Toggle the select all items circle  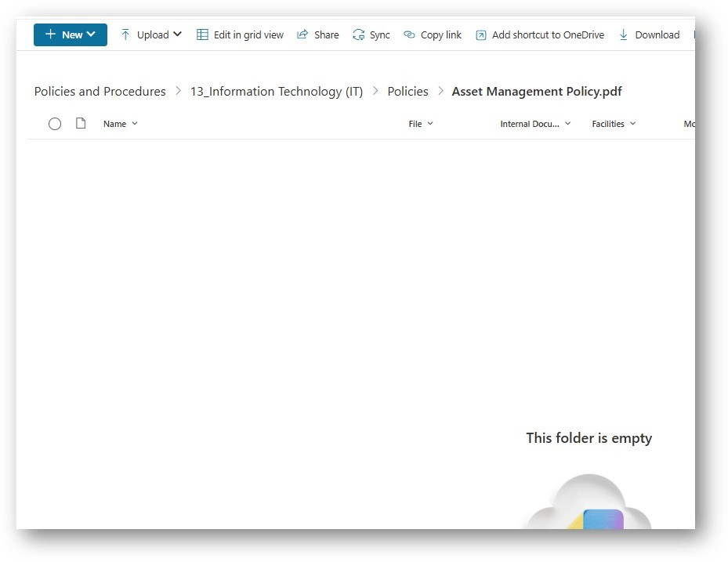[55, 124]
